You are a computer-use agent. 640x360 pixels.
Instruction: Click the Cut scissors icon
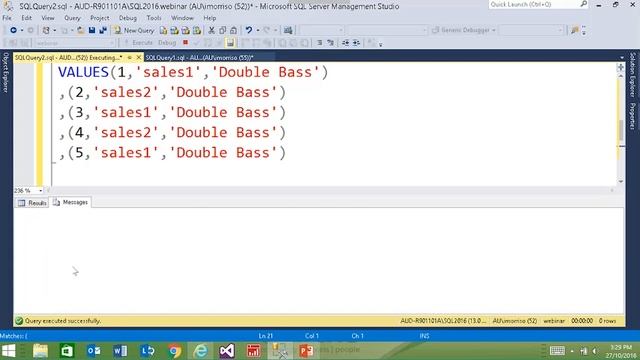(x=211, y=30)
